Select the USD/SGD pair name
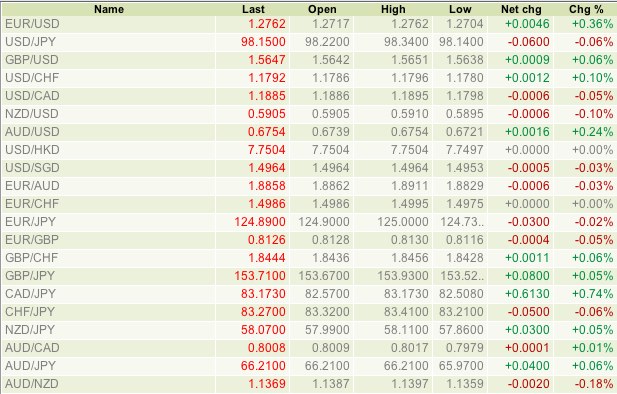The height and width of the screenshot is (394, 617). tap(32, 168)
